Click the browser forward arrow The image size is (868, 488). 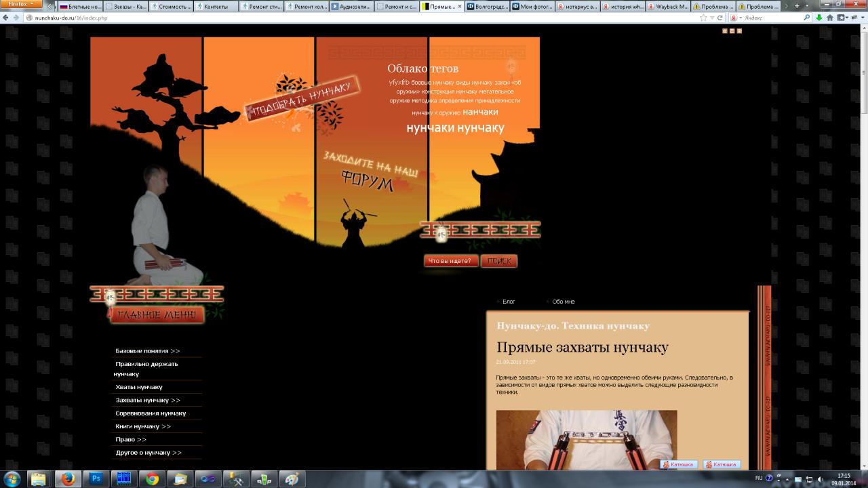(x=16, y=18)
